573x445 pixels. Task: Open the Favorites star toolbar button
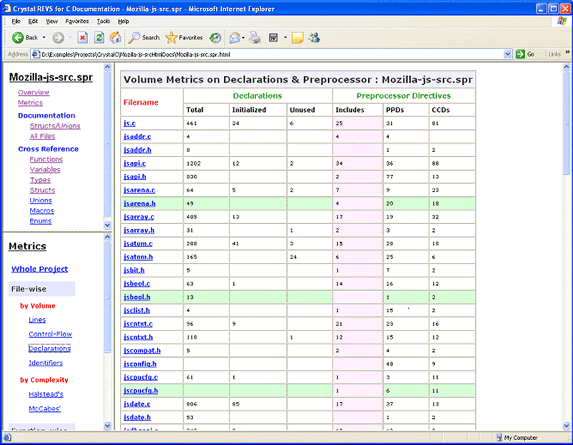pos(184,37)
